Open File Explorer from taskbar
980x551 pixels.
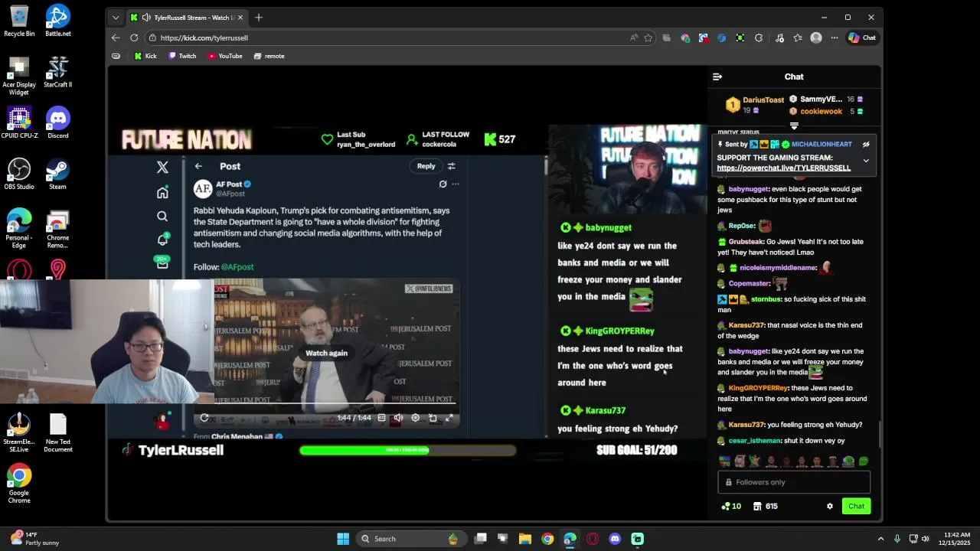tap(525, 539)
